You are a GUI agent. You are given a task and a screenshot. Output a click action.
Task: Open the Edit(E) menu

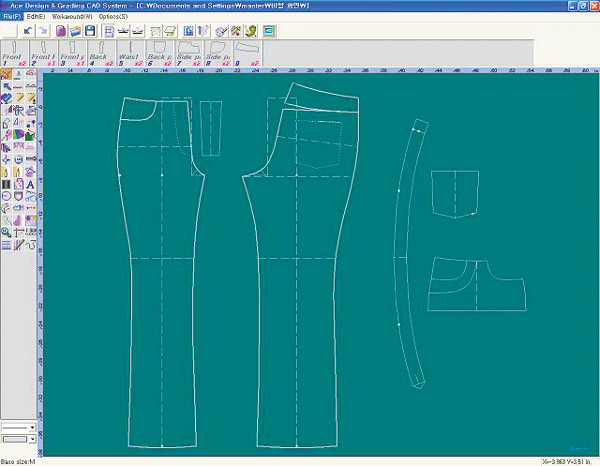tap(36, 17)
